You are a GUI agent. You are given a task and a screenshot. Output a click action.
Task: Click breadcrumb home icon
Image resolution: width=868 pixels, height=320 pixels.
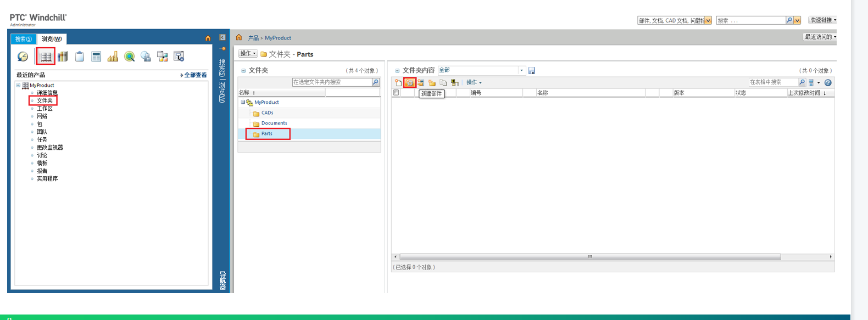[239, 37]
